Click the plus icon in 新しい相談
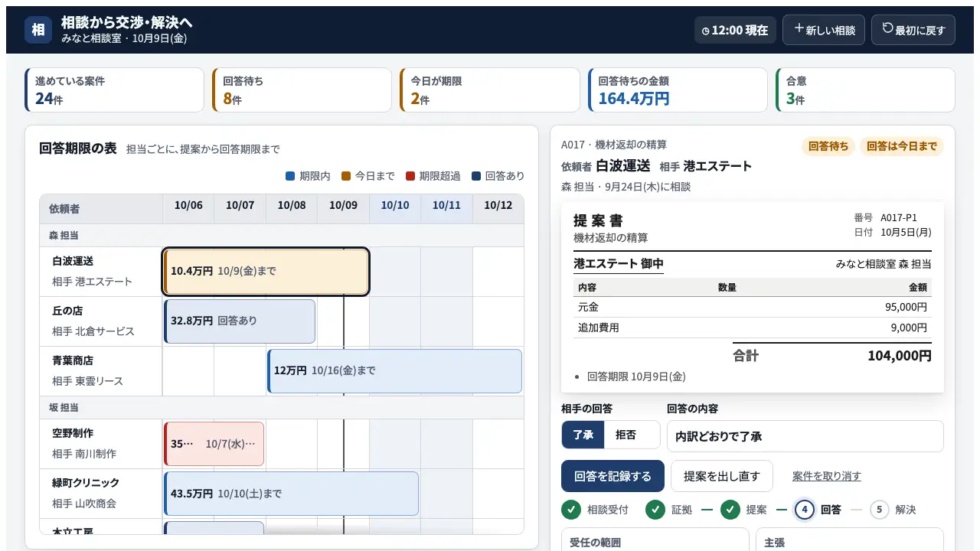This screenshot has height=551, width=980. pos(799,28)
